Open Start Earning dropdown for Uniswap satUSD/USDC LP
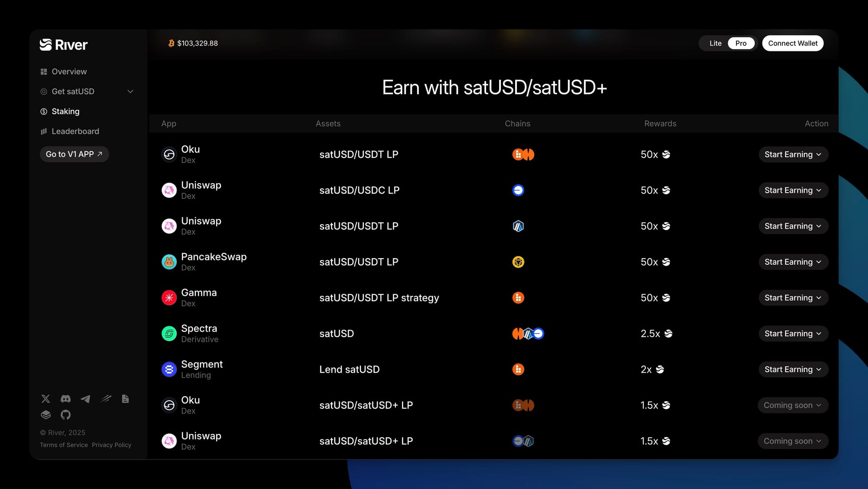The image size is (868, 489). pos(793,190)
